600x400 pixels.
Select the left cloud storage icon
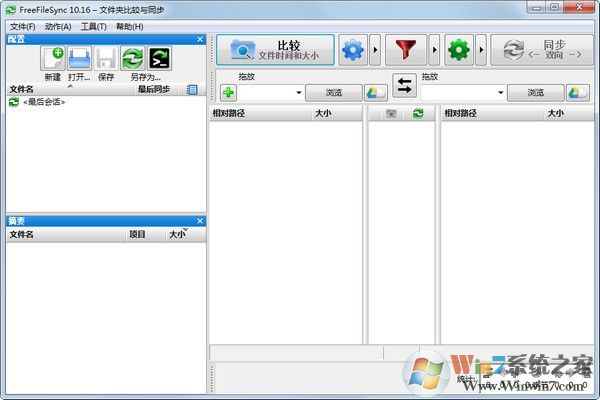pos(376,93)
